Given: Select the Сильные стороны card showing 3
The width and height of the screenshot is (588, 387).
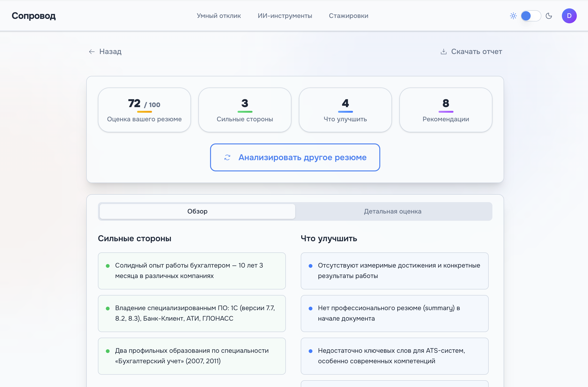Looking at the screenshot, I should 245,110.
